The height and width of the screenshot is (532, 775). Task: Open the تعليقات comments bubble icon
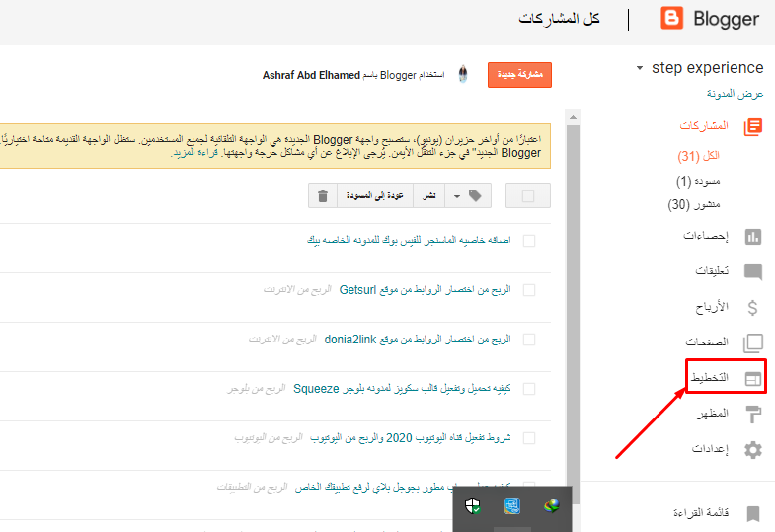752,271
